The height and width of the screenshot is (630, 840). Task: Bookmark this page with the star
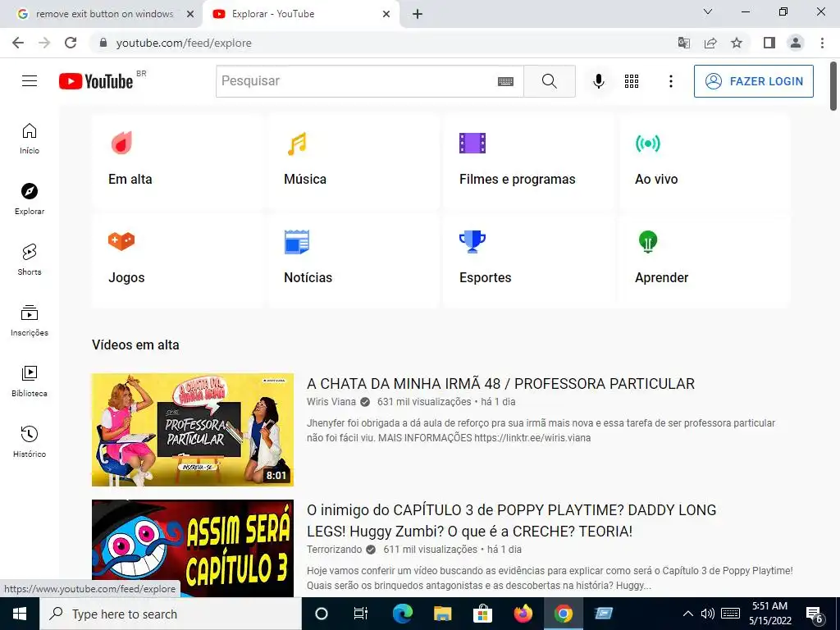coord(737,43)
